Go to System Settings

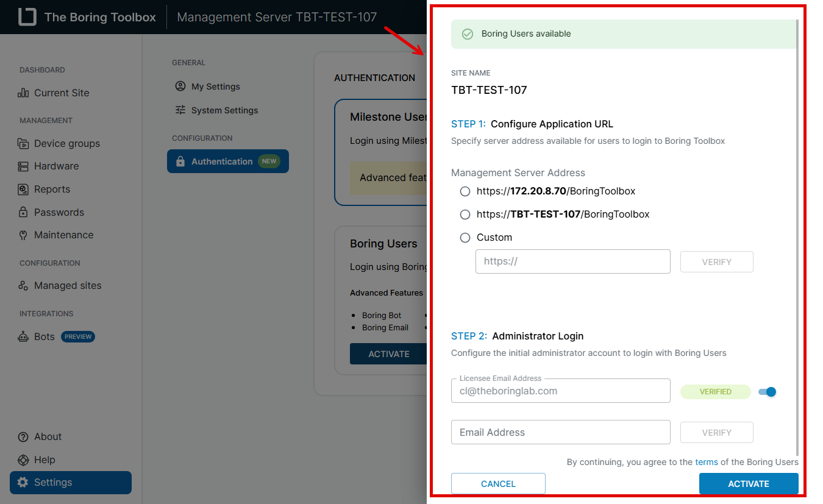point(224,110)
